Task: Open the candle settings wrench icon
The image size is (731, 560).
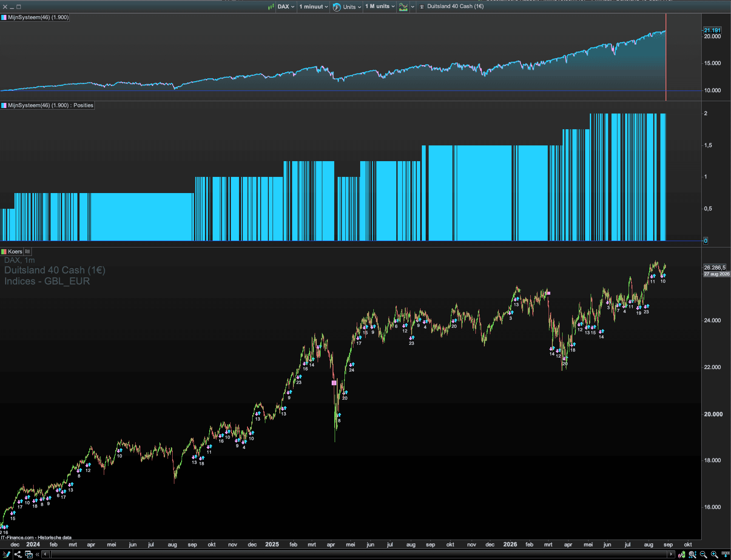Action: pos(681,554)
